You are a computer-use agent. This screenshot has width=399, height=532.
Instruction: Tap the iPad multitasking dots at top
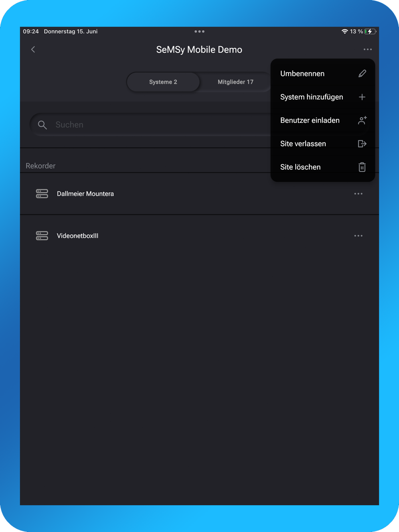199,32
